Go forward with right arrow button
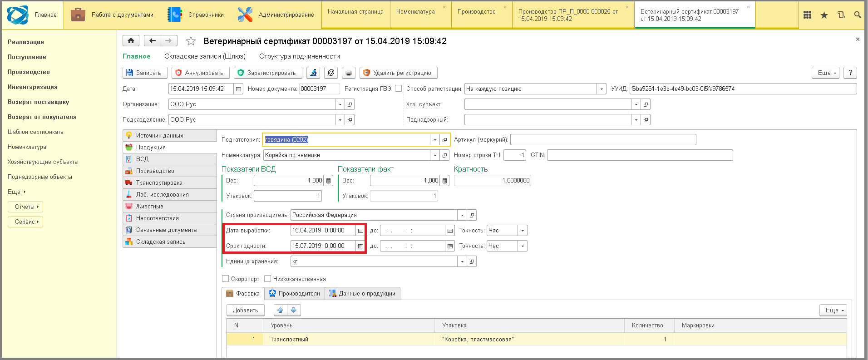This screenshot has width=868, height=360. (168, 41)
